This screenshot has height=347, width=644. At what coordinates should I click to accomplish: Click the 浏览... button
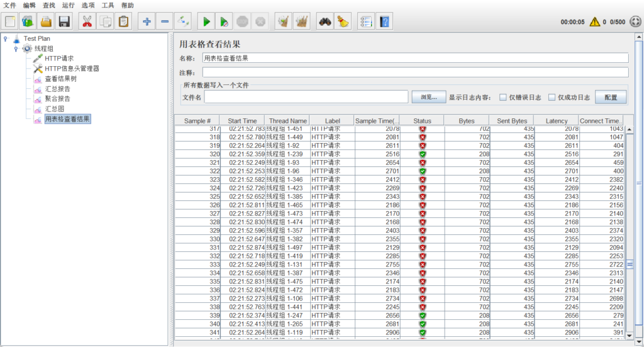tap(429, 97)
